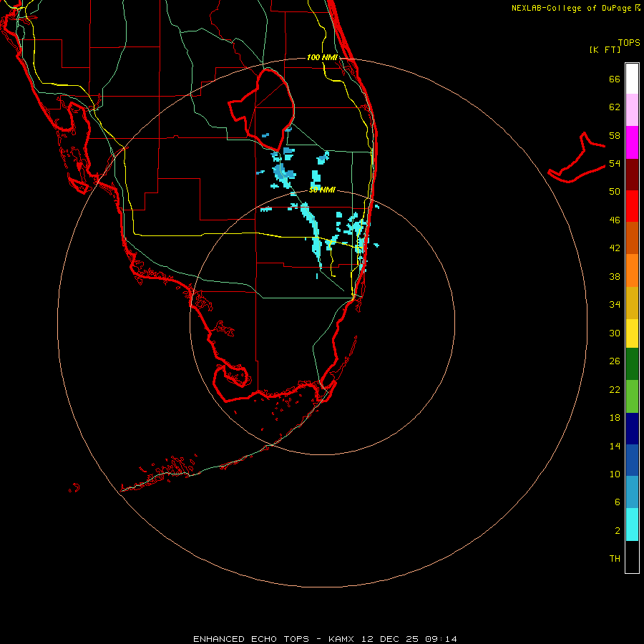Click the 10 legend value

point(615,474)
